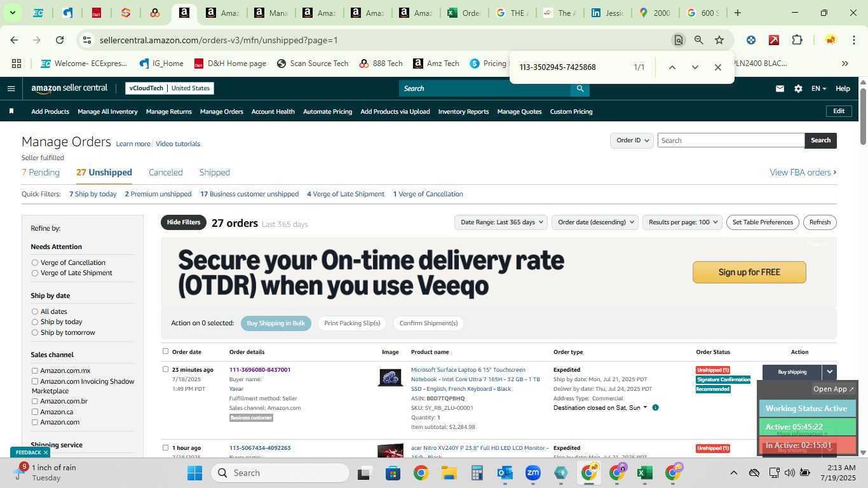Viewport: 868px width, 488px height.
Task: Check the Amazon.com.br sales channel box
Action: [x=35, y=402]
